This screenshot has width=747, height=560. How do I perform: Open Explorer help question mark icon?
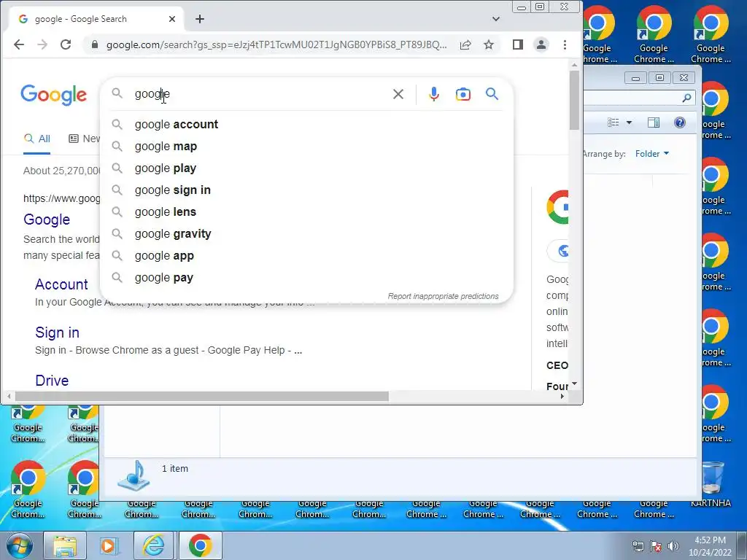tap(680, 122)
